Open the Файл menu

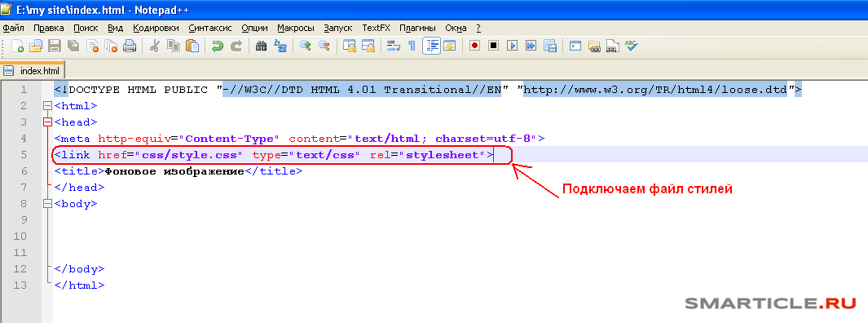(13, 28)
